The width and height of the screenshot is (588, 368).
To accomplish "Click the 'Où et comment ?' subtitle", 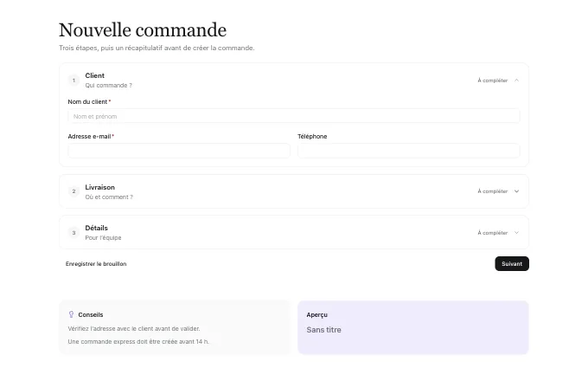I will point(109,197).
